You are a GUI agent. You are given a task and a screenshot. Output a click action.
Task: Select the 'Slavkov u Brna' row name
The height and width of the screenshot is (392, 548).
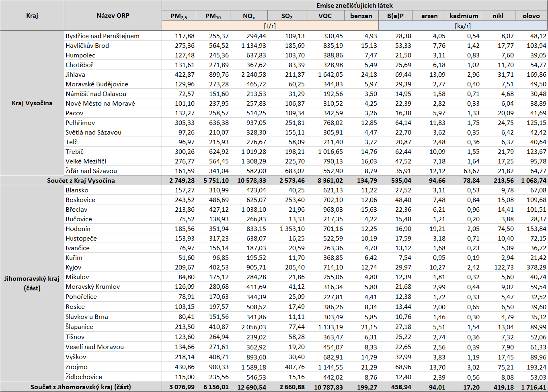click(87, 316)
